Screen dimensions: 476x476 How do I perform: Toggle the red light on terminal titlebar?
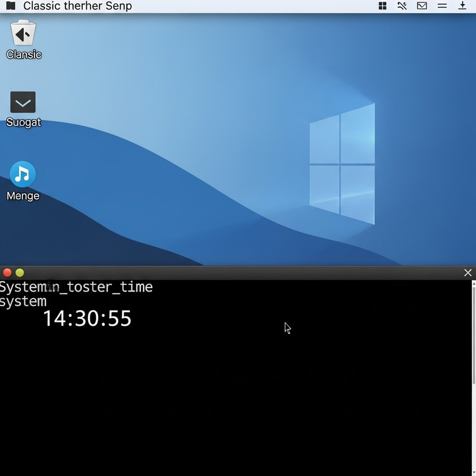(8, 272)
